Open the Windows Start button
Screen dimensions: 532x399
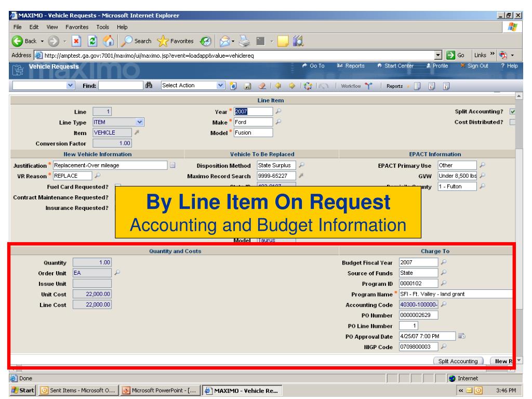click(23, 391)
